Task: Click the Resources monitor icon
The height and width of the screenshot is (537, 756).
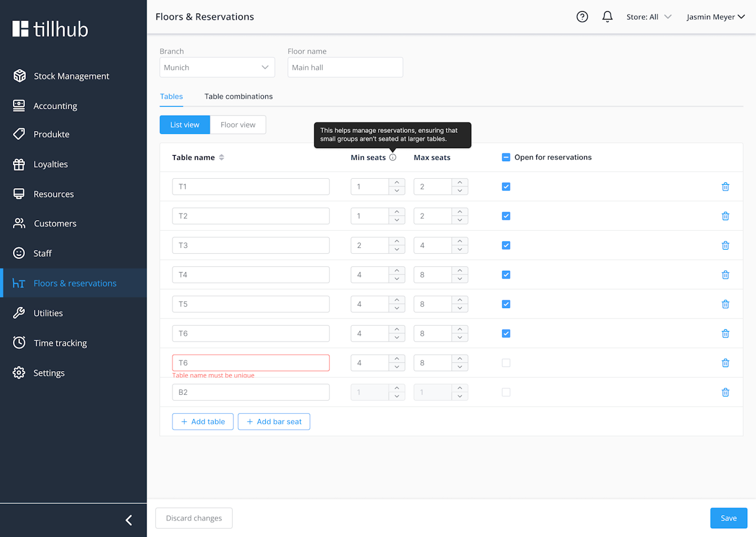Action: tap(19, 194)
